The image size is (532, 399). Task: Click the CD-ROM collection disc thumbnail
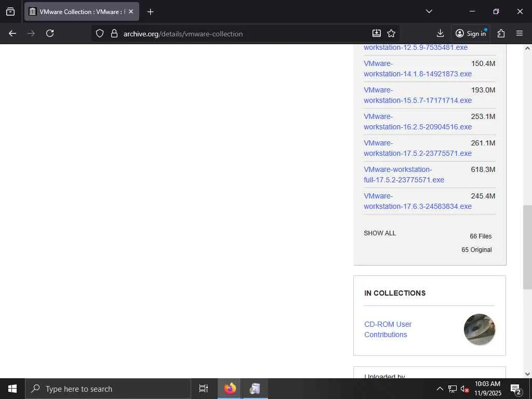(480, 329)
